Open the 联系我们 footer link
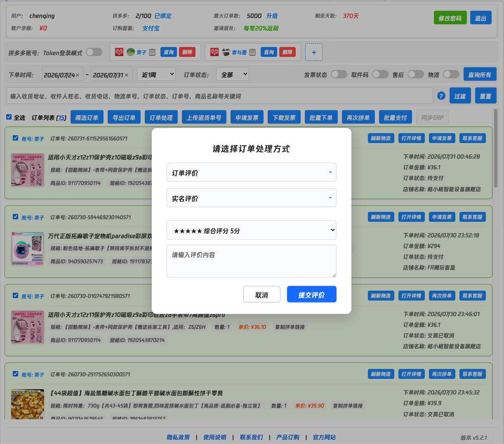Viewport: 504px width, 444px height. pyautogui.click(x=252, y=437)
